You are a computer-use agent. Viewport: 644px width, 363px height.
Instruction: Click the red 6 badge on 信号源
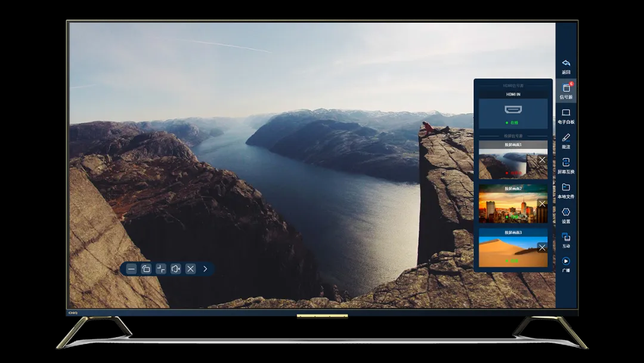pos(571,84)
